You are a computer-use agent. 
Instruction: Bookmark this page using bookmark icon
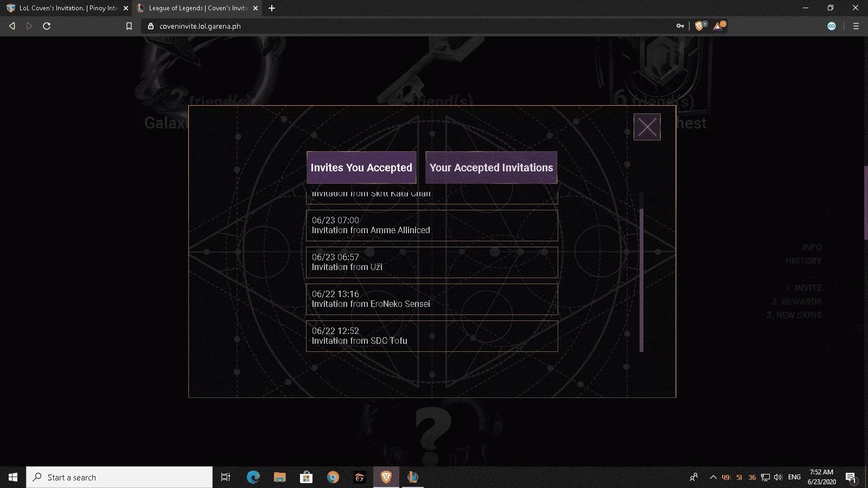(129, 26)
